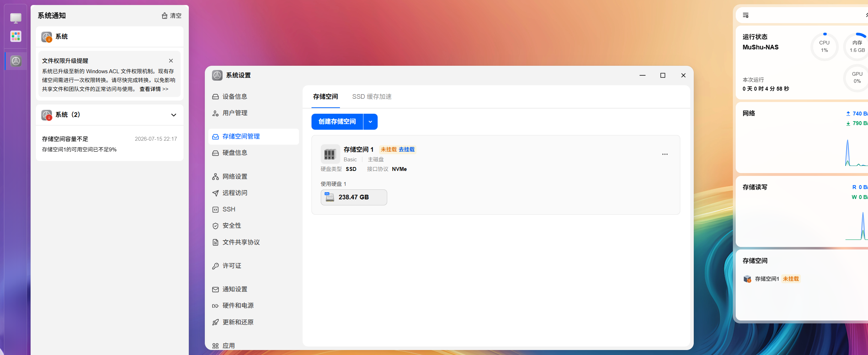Screen dimensions: 868x355
Task: Collapse the 系统 (2) notification group
Action: coord(174,115)
